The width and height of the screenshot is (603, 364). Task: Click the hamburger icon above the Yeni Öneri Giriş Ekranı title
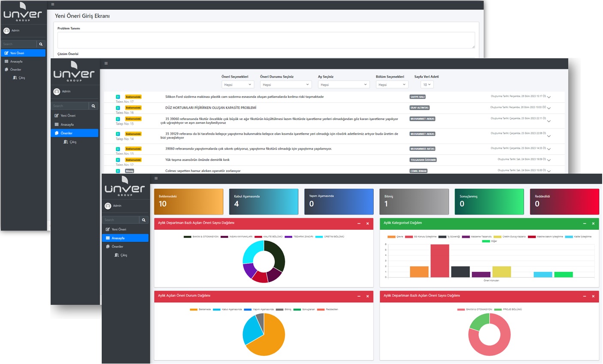(53, 4)
